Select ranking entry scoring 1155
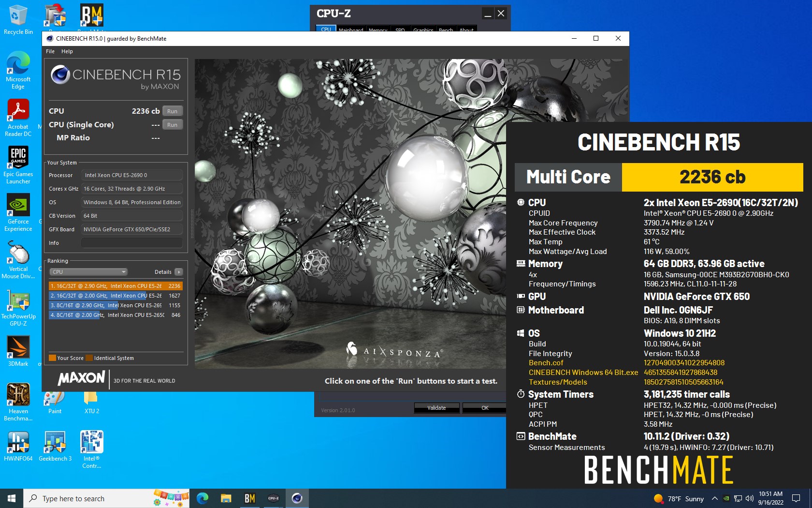The width and height of the screenshot is (812, 508). 116,305
